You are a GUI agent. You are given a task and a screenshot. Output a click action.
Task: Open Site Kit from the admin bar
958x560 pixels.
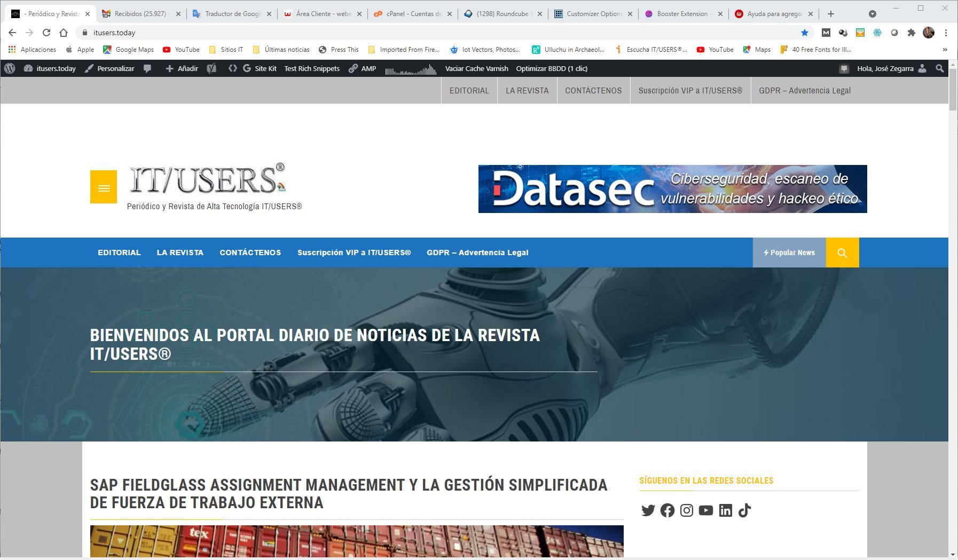coord(260,68)
